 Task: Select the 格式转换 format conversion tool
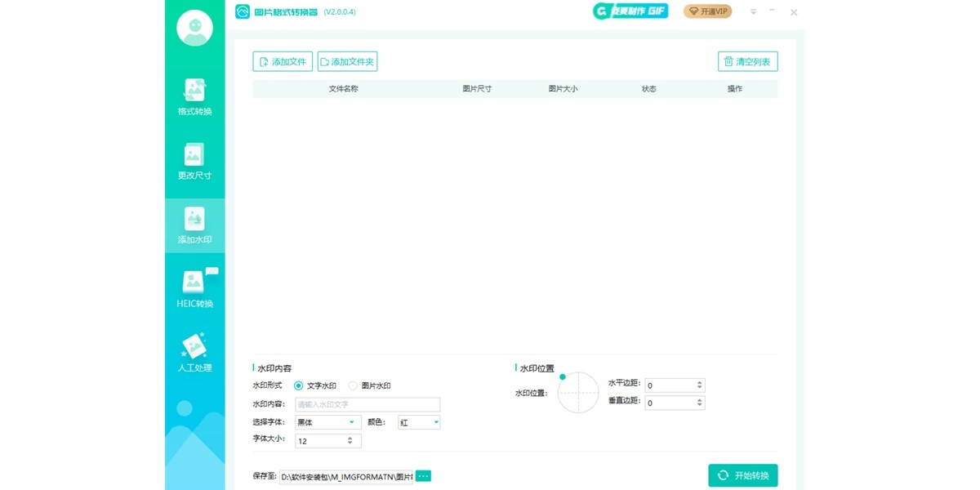click(x=194, y=96)
